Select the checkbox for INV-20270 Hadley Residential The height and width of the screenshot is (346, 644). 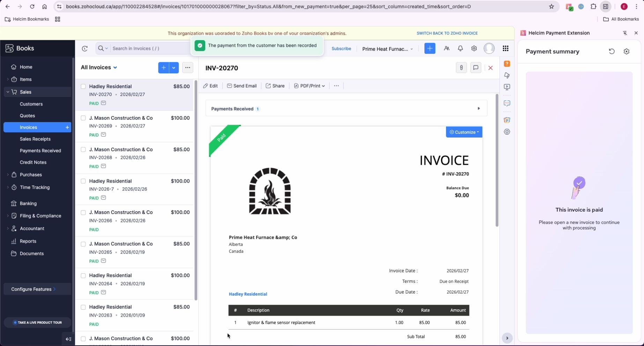point(83,87)
